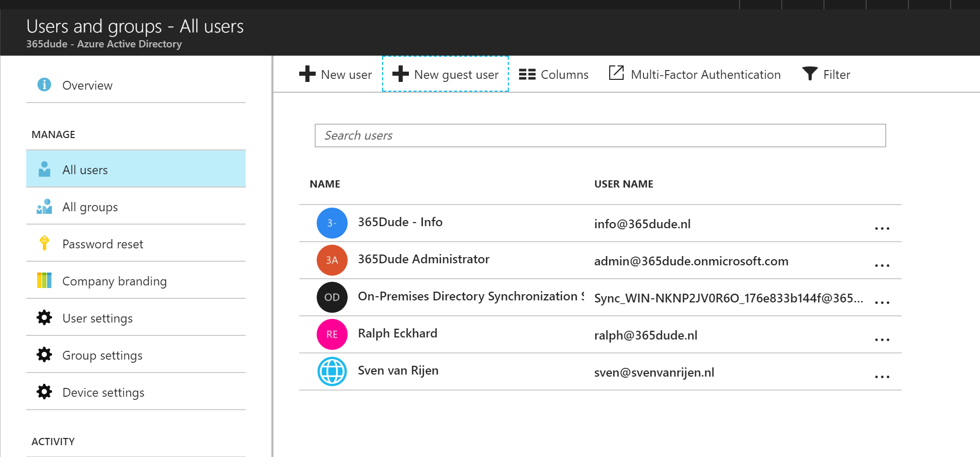The image size is (980, 457).
Task: Click the New guest user button label
Action: (456, 75)
